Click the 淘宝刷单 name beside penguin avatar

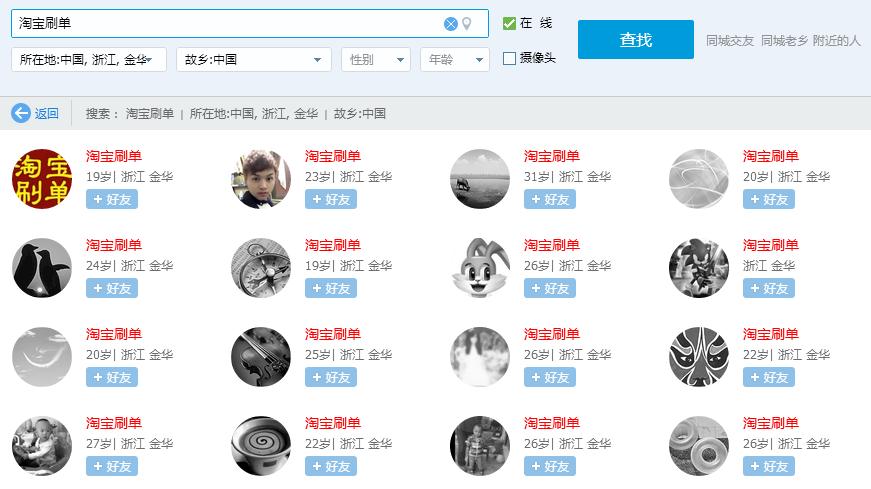pos(114,245)
